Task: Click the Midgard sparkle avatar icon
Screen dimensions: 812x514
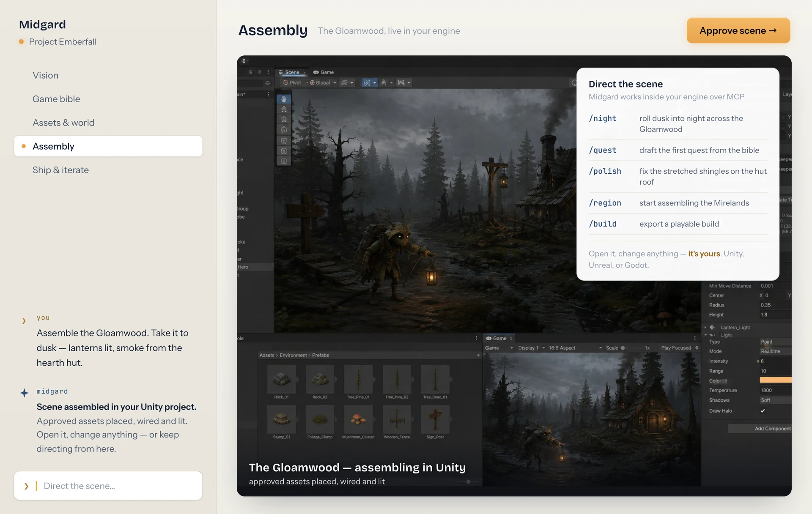Action: 24,393
